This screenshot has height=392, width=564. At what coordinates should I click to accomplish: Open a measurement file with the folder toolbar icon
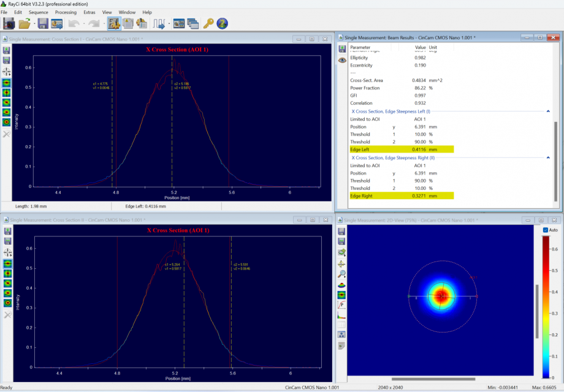pos(25,23)
